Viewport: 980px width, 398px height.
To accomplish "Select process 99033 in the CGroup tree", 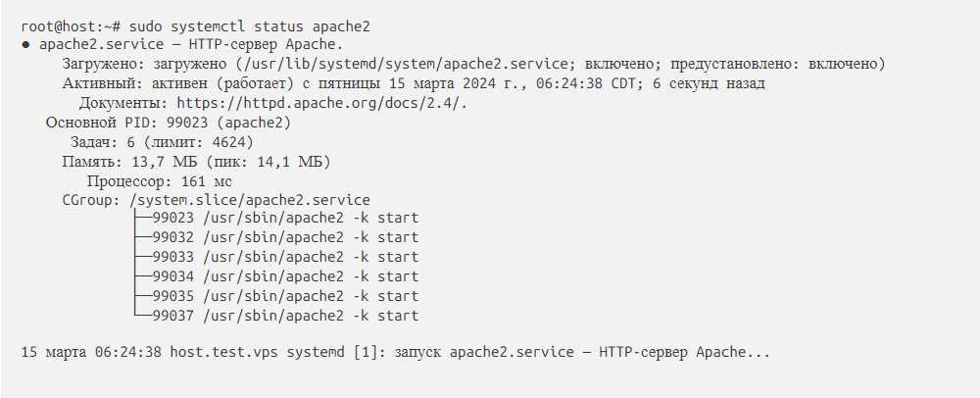I will click(x=173, y=257).
